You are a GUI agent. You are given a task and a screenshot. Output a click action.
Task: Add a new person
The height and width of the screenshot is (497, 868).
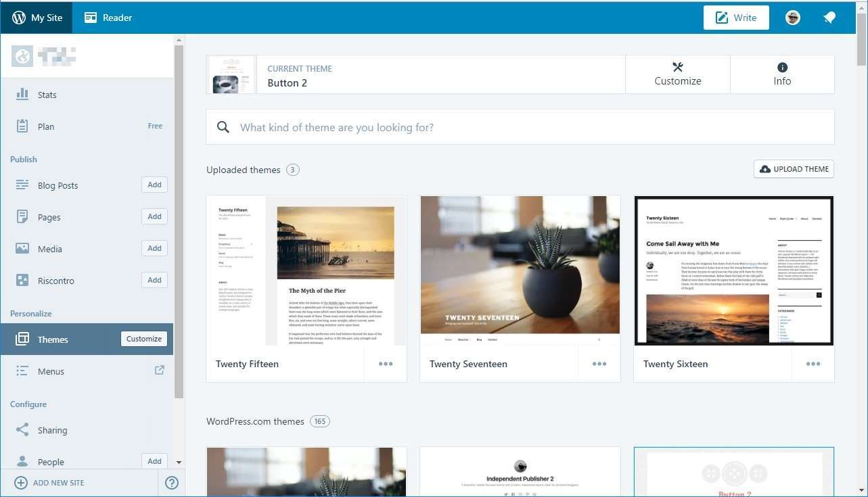pyautogui.click(x=154, y=461)
